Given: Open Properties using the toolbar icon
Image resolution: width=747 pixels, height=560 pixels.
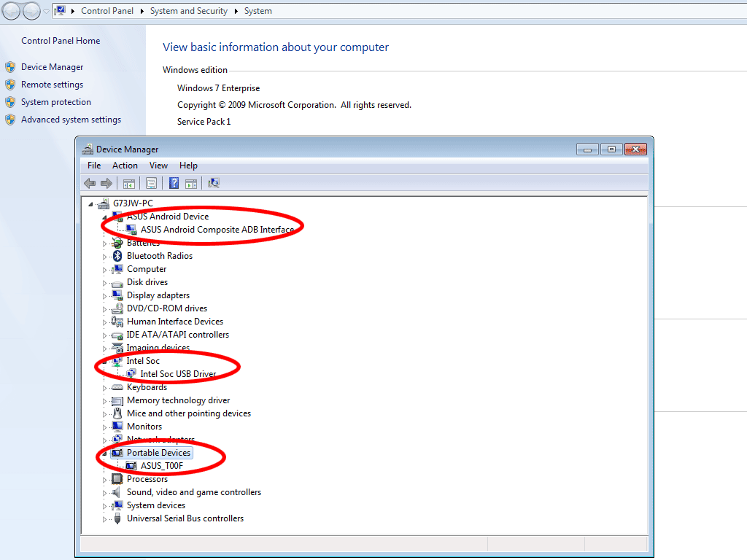Looking at the screenshot, I should click(x=150, y=183).
